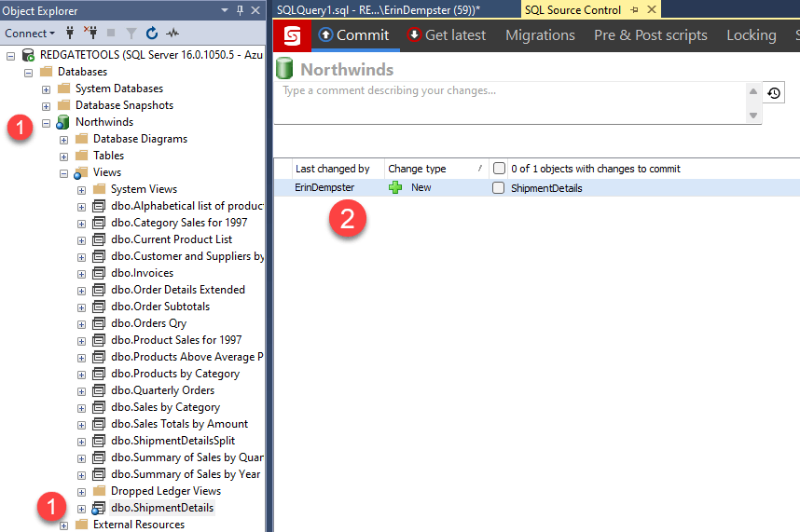Switch to the Commit tab
The width and height of the screenshot is (800, 532).
pyautogui.click(x=355, y=35)
